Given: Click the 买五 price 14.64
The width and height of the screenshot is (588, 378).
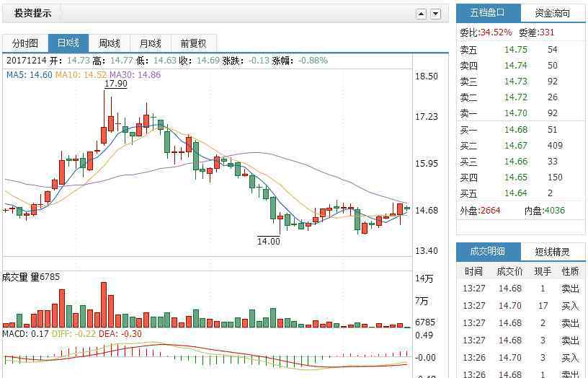Looking at the screenshot, I should (516, 193).
